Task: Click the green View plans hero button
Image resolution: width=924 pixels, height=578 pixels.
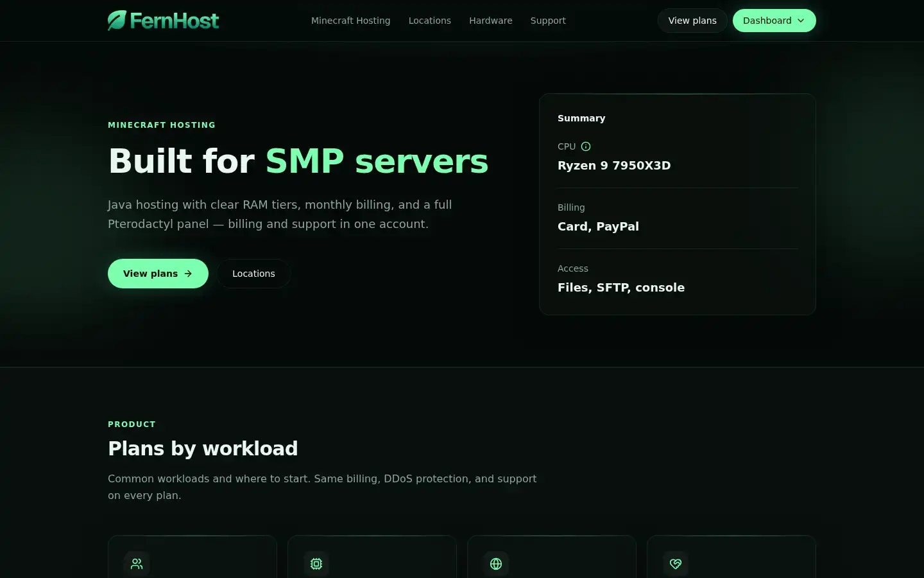Action: point(158,274)
